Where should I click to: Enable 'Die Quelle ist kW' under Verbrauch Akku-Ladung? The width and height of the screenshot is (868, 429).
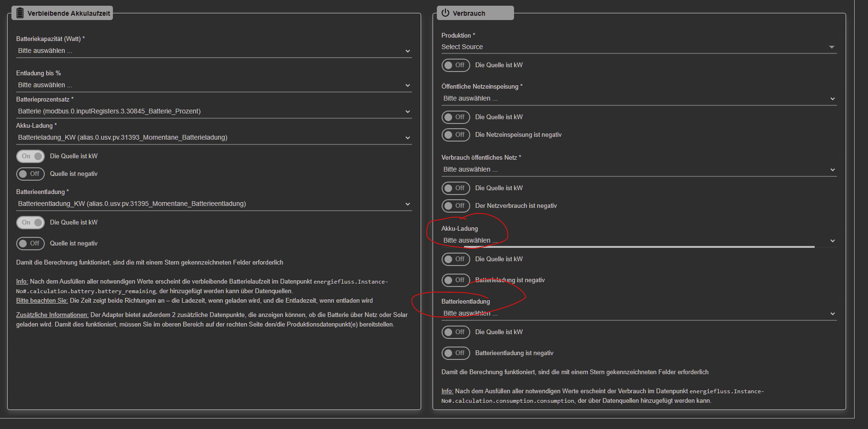click(x=456, y=259)
